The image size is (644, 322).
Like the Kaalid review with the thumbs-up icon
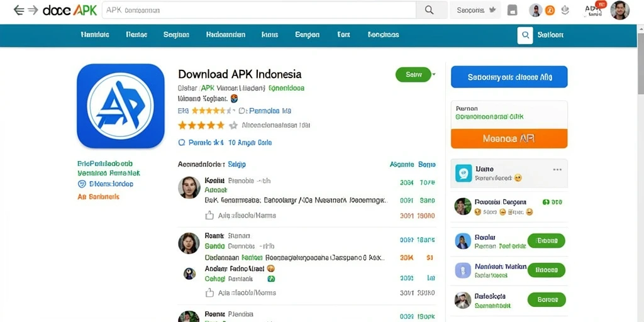pyautogui.click(x=209, y=215)
